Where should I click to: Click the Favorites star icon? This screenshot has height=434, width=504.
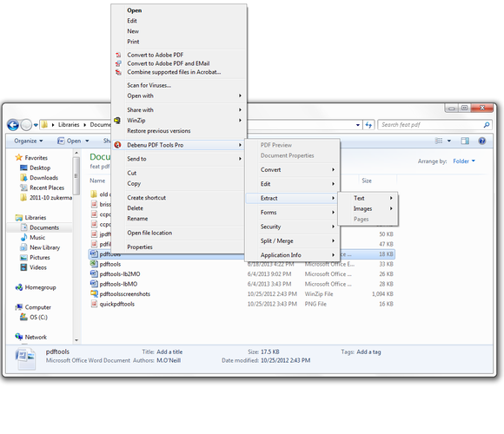(19, 157)
